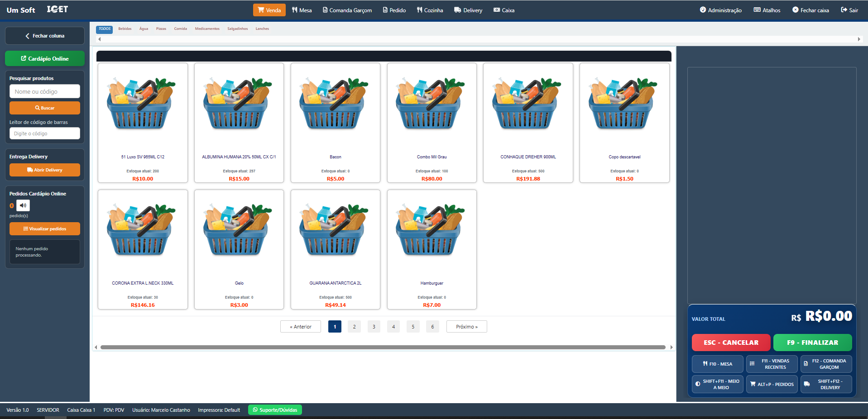Open Cozinha from the top bar
The image size is (868, 419).
[430, 10]
